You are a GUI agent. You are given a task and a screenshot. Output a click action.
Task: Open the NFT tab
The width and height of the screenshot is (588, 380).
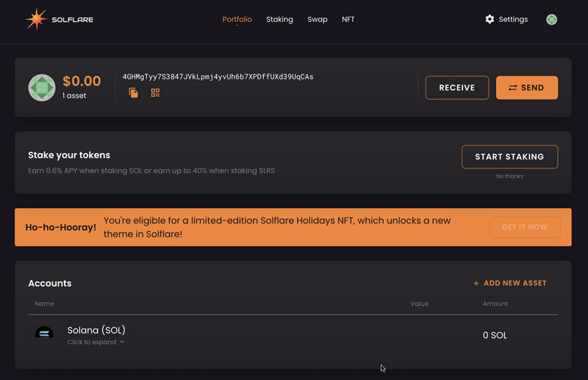coord(348,19)
